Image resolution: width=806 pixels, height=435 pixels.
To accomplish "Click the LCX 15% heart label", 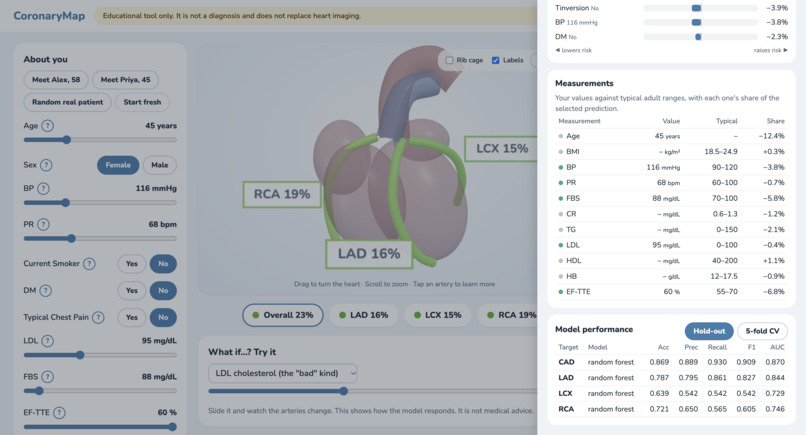I will point(501,149).
